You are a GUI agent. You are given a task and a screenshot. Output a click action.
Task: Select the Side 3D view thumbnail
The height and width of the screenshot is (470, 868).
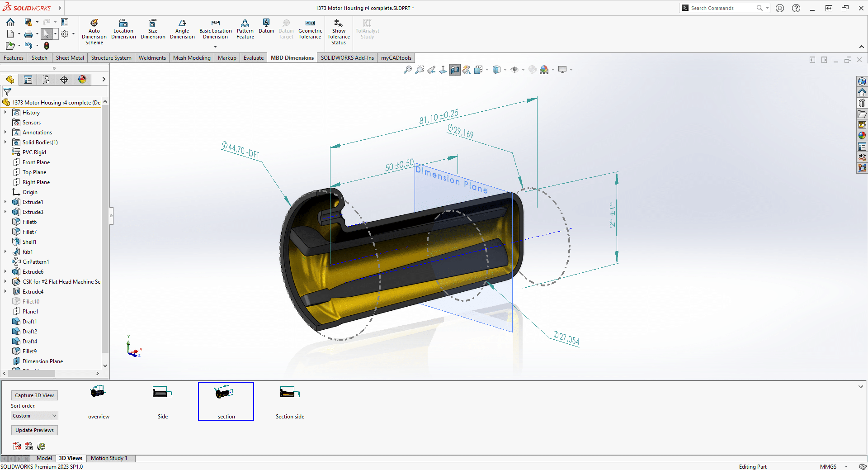coord(163,401)
